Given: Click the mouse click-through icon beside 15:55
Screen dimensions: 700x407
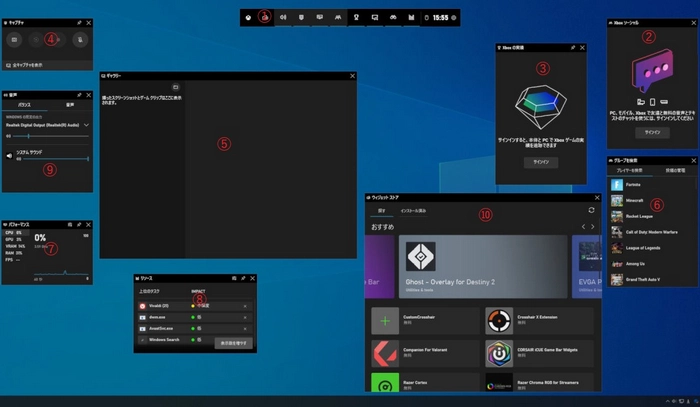Looking at the screenshot, I should (426, 18).
